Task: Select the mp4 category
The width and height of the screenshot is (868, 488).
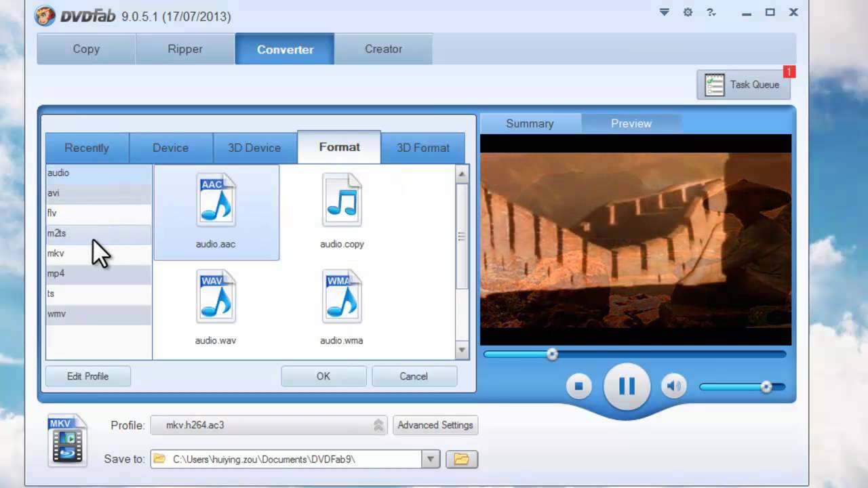Action: click(x=99, y=273)
